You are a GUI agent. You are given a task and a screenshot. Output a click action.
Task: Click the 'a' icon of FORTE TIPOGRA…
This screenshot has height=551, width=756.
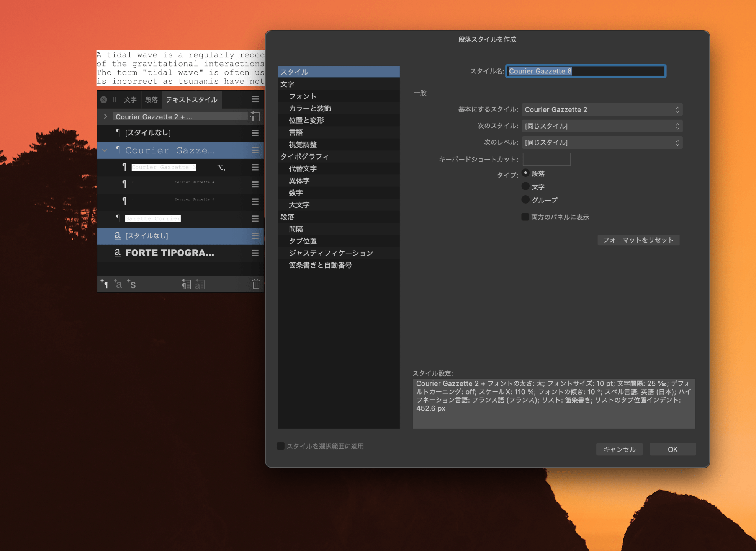pyautogui.click(x=118, y=253)
